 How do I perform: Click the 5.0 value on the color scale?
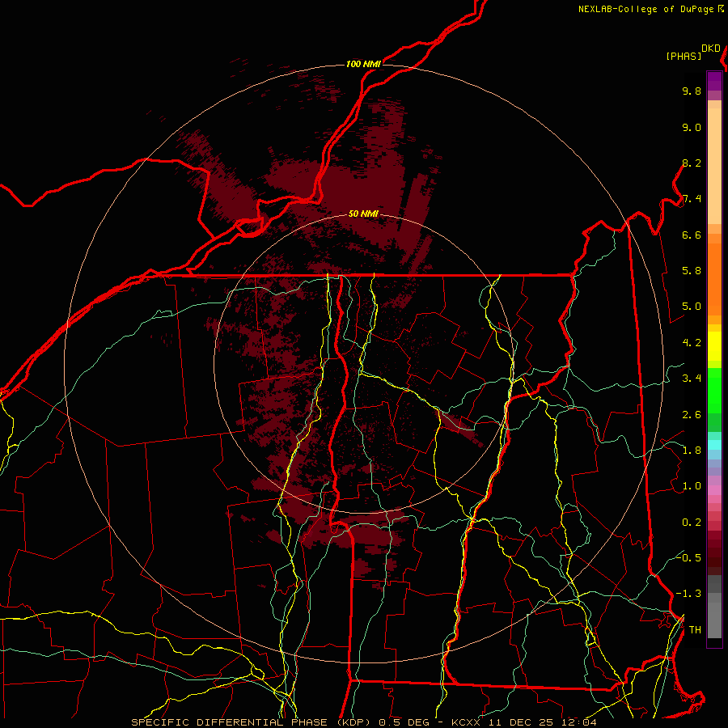point(692,307)
